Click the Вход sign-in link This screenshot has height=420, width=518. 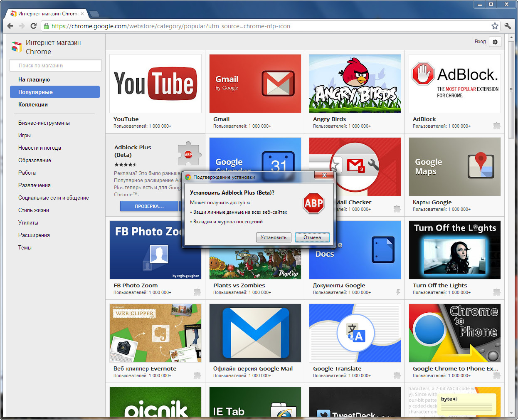[x=480, y=42]
